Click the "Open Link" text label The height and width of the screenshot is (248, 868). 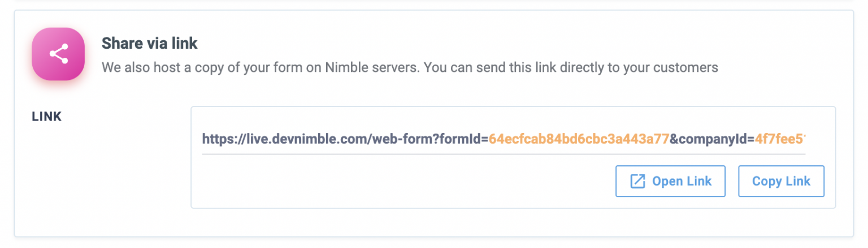tap(682, 182)
